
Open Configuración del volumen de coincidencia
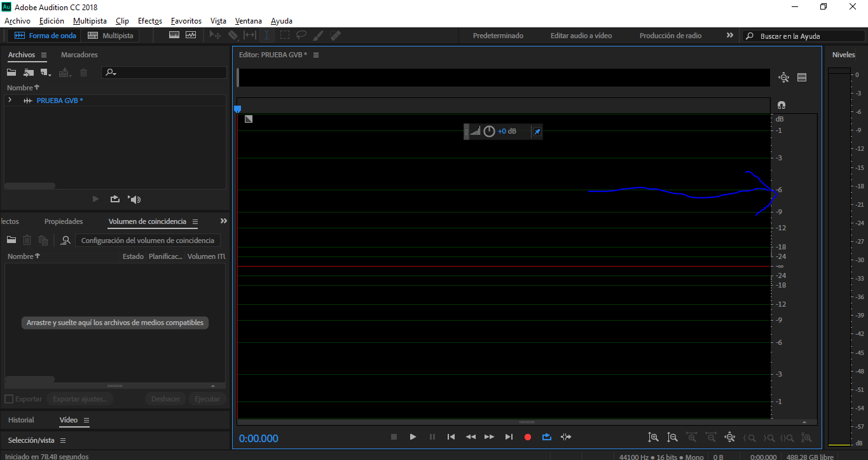point(148,240)
